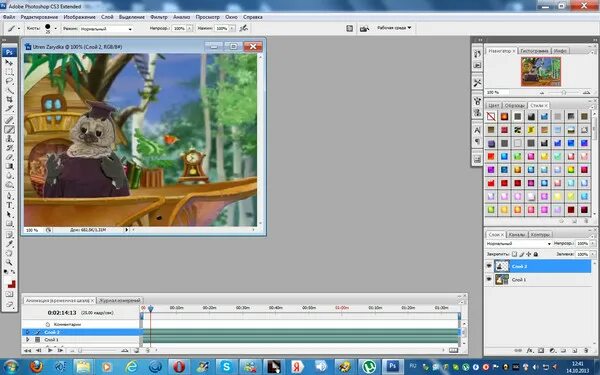Switch to the Журнал измерений tab

click(x=120, y=300)
